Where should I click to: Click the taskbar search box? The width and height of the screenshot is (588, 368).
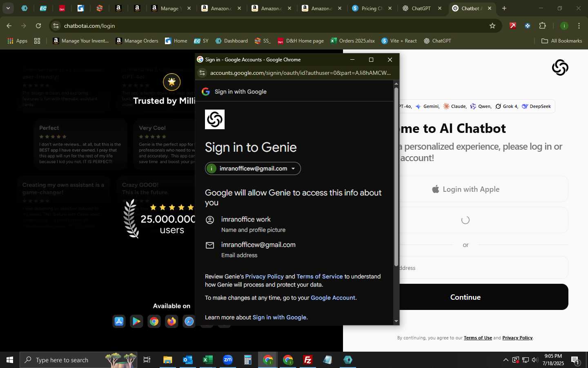coord(79,360)
